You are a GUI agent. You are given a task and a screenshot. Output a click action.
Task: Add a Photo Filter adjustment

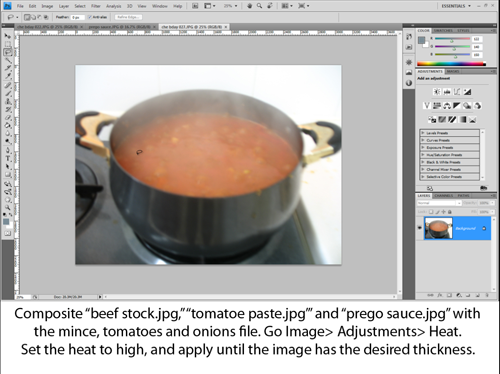(467, 106)
